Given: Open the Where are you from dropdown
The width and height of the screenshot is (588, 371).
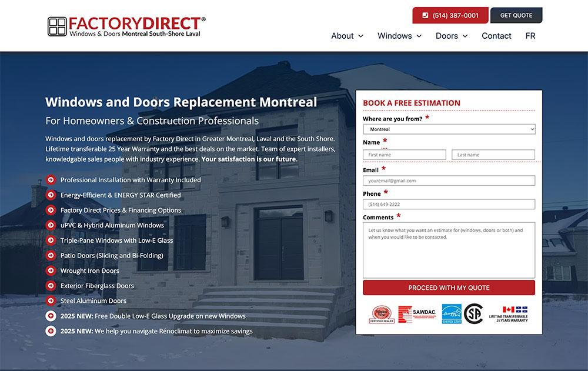Looking at the screenshot, I should point(449,129).
